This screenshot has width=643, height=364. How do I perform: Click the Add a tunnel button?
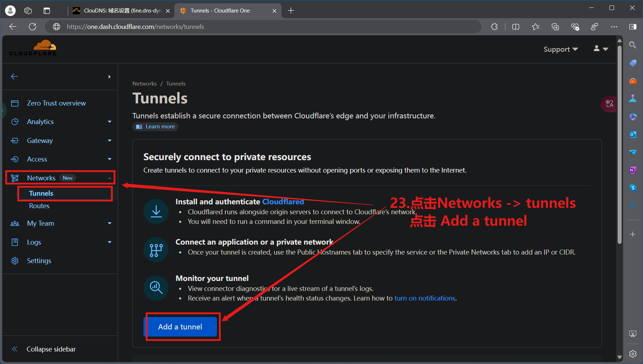180,327
